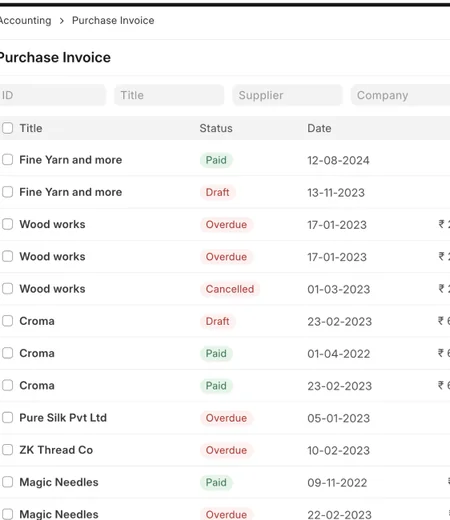The width and height of the screenshot is (450, 520).
Task: Tick the checkbox for the Paid Magic Needles row
Action: [7, 482]
